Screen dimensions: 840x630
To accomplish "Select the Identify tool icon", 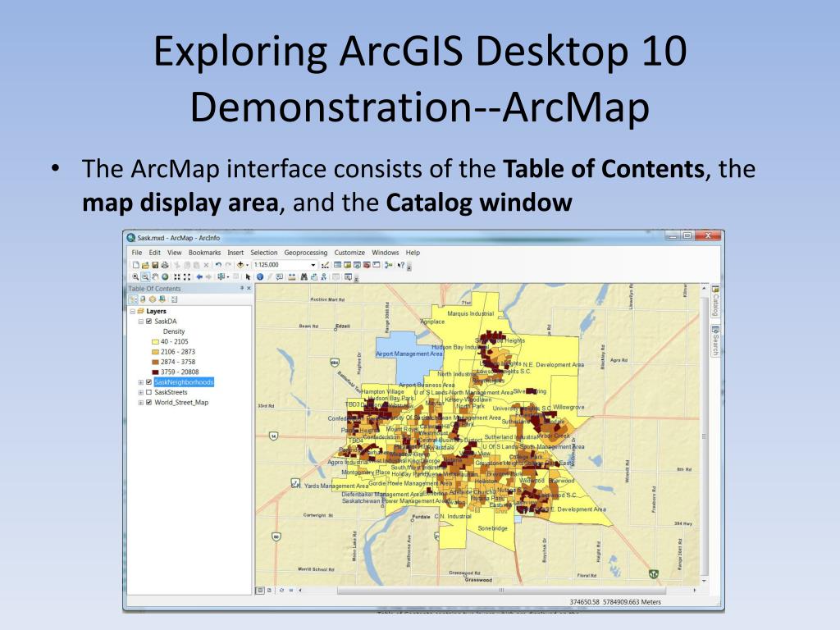I will tap(260, 276).
